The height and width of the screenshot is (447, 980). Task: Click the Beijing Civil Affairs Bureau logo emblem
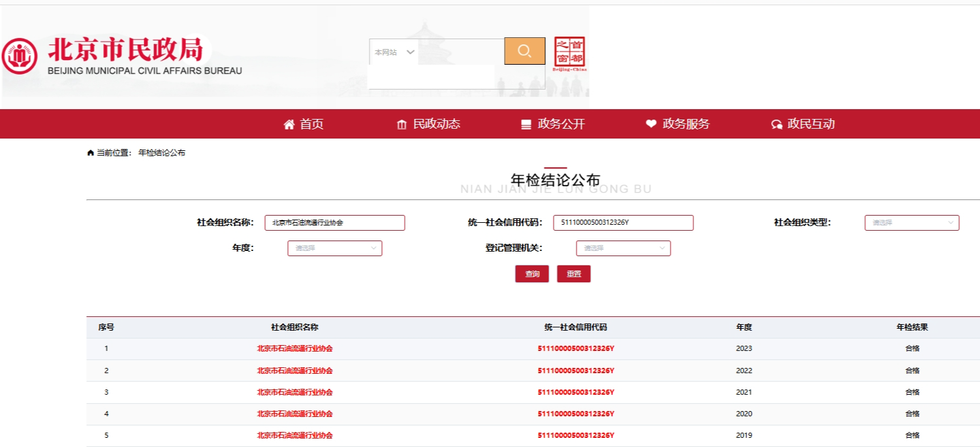point(20,56)
